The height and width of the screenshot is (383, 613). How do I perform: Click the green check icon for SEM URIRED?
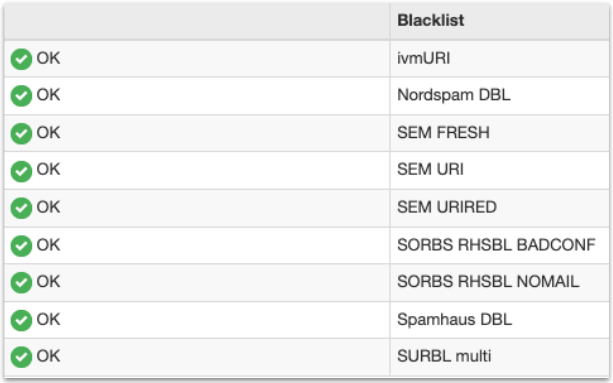(x=21, y=208)
